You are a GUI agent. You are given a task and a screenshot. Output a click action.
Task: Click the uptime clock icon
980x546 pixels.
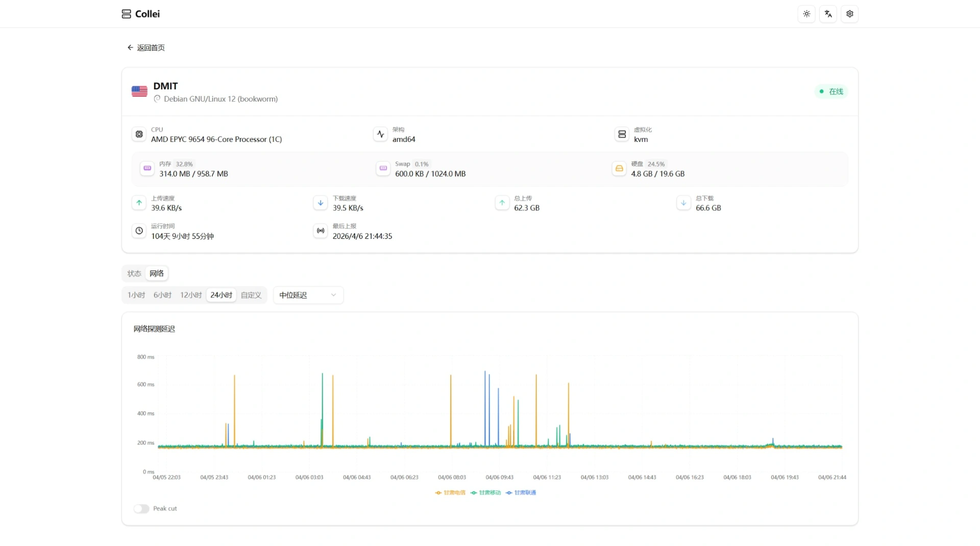(x=139, y=231)
